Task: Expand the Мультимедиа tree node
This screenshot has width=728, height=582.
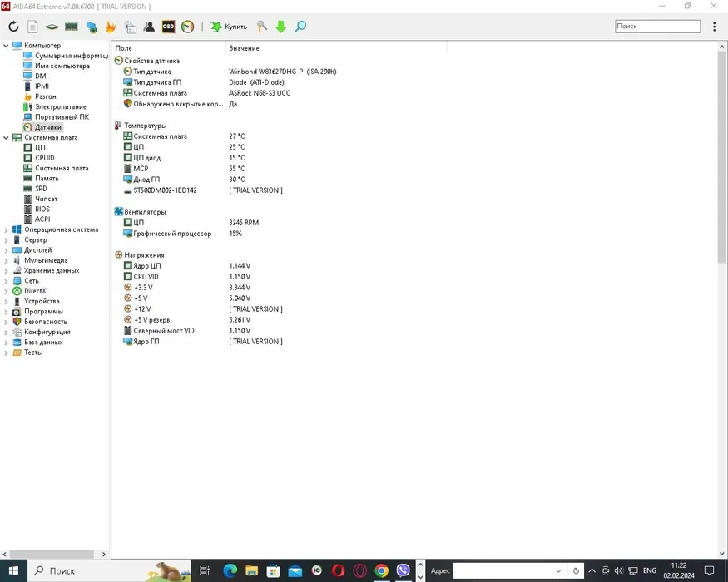Action: (x=7, y=260)
